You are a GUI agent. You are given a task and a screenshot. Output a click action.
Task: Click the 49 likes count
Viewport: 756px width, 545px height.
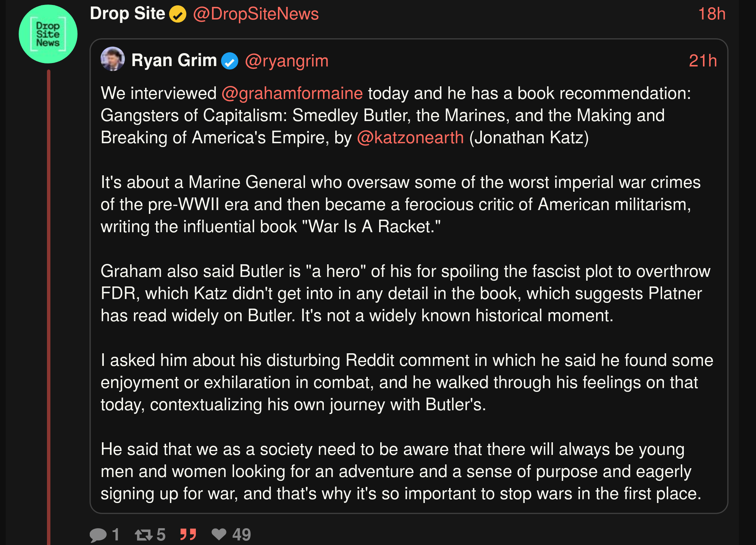point(241,534)
